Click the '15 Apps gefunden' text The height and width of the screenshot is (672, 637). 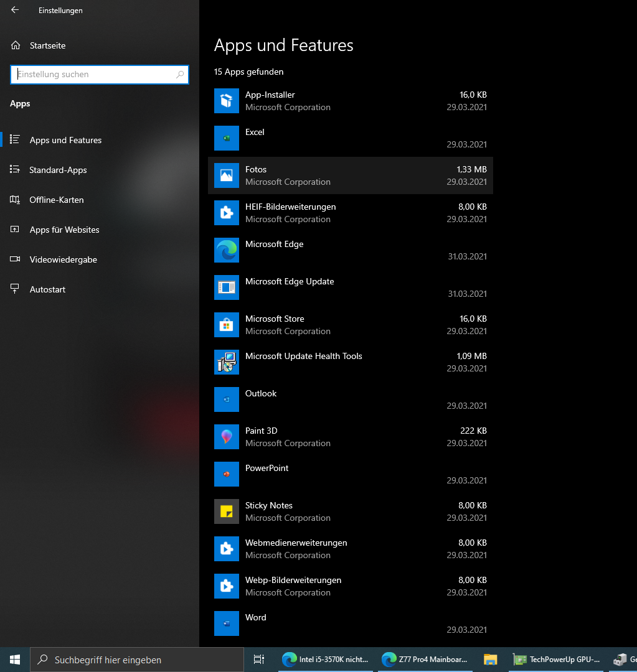[249, 72]
